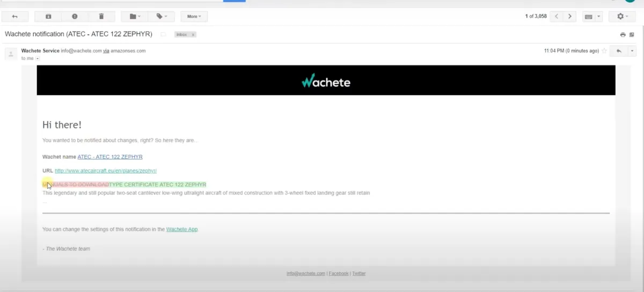Image resolution: width=644 pixels, height=292 pixels.
Task: Remove the Inbox label with x
Action: 193,34
